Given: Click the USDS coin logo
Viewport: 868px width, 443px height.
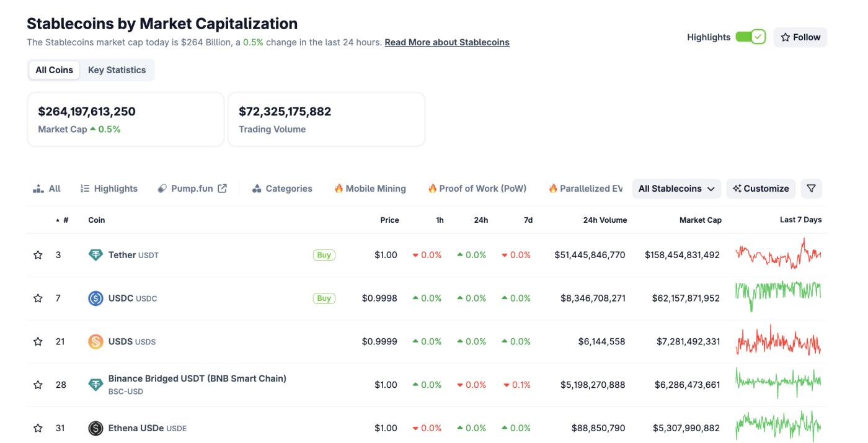Looking at the screenshot, I should [x=95, y=341].
